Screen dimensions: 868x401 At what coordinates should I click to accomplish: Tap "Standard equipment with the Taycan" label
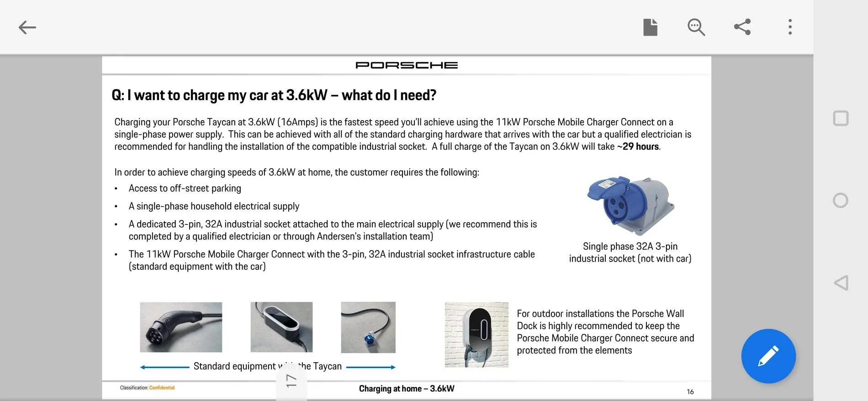coord(268,366)
